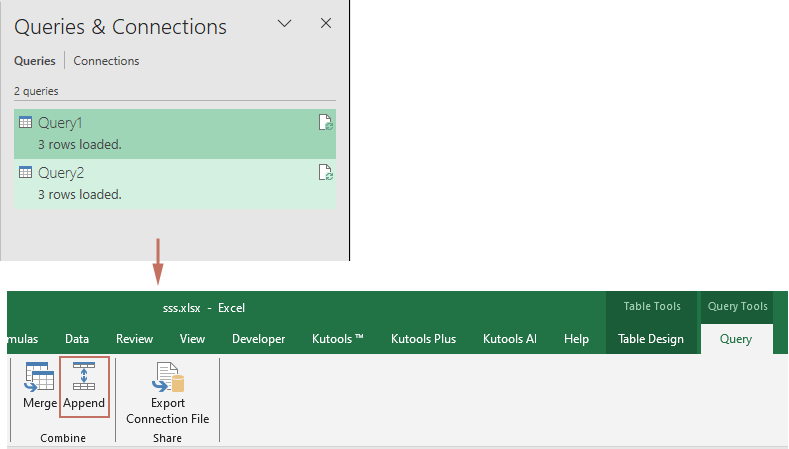Click the Export Connection File icon
Viewport: 789px width, 449px height.
pos(168,377)
